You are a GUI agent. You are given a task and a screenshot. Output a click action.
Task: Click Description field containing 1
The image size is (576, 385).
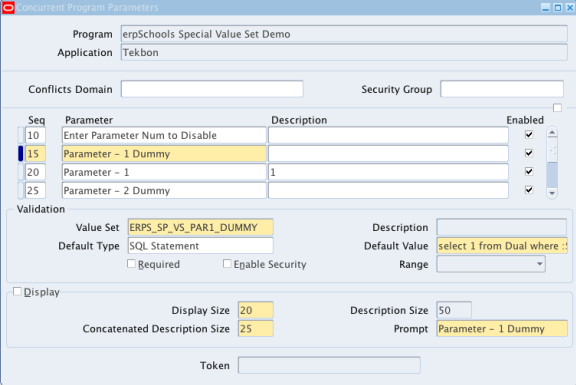click(388, 172)
